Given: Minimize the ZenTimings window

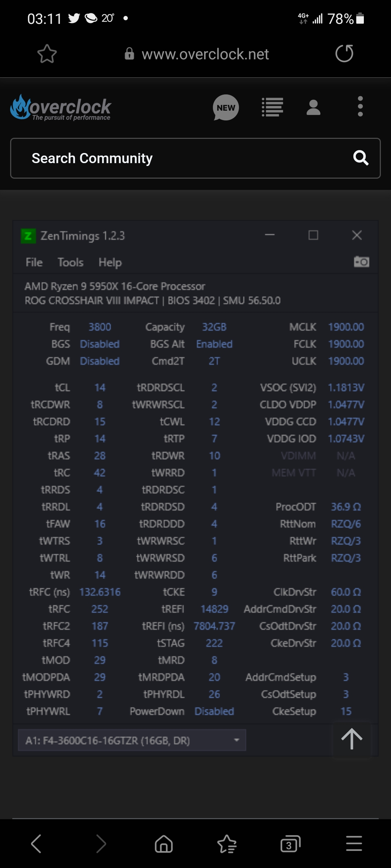Looking at the screenshot, I should 270,235.
